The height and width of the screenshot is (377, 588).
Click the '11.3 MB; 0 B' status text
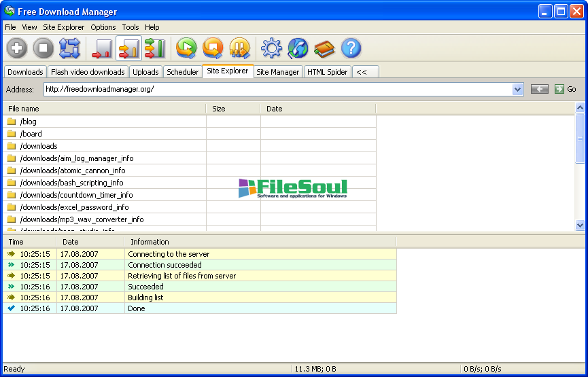(x=315, y=369)
